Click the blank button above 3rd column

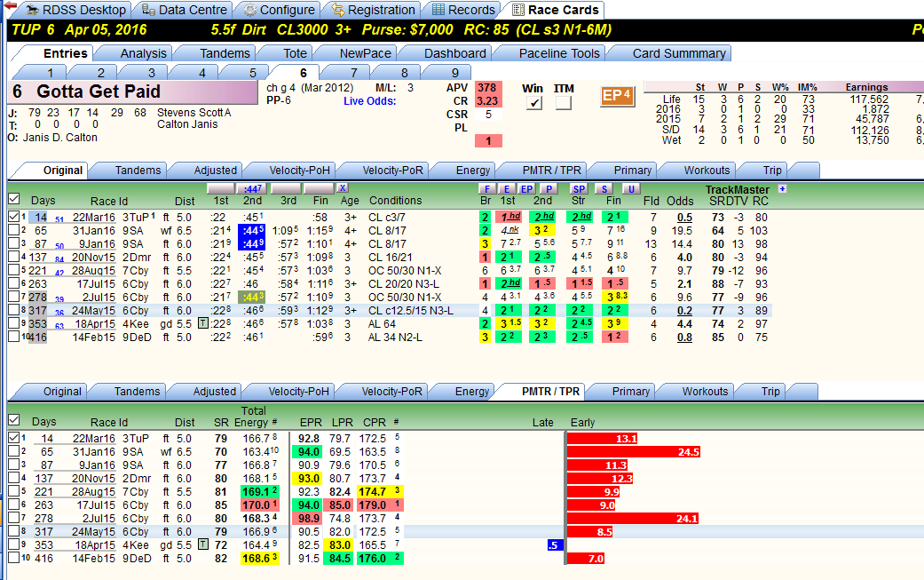(286, 188)
